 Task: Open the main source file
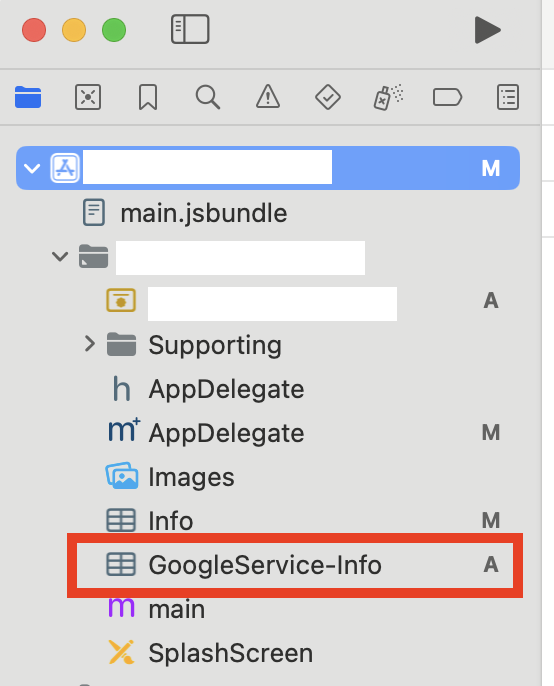pos(176,609)
